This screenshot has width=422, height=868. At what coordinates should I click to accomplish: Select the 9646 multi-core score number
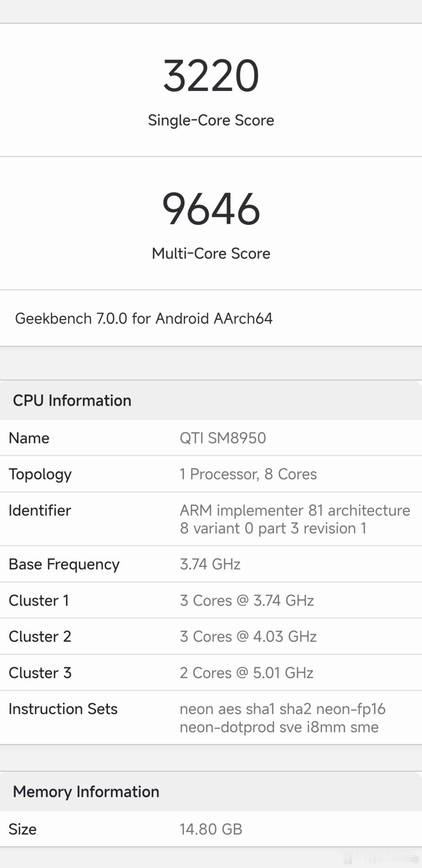pos(211,209)
